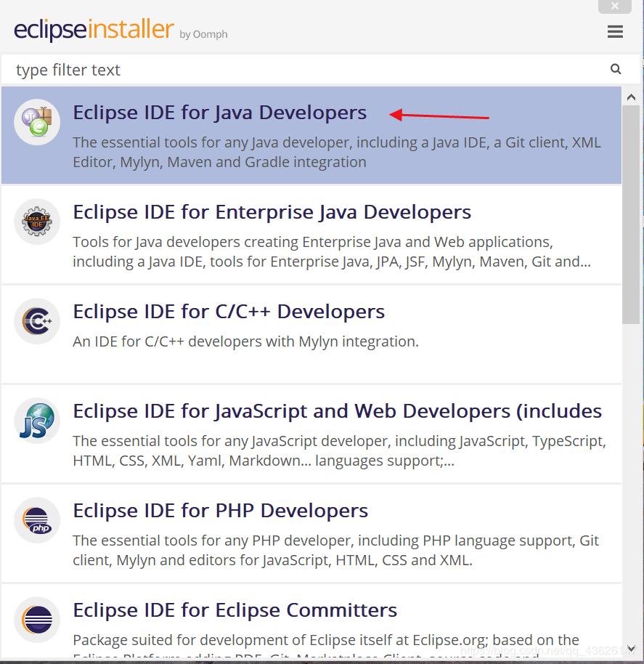Image resolution: width=644 pixels, height=664 pixels.
Task: Click description 'Tools for Java developers creating Enterprise Java'
Action: click(332, 251)
